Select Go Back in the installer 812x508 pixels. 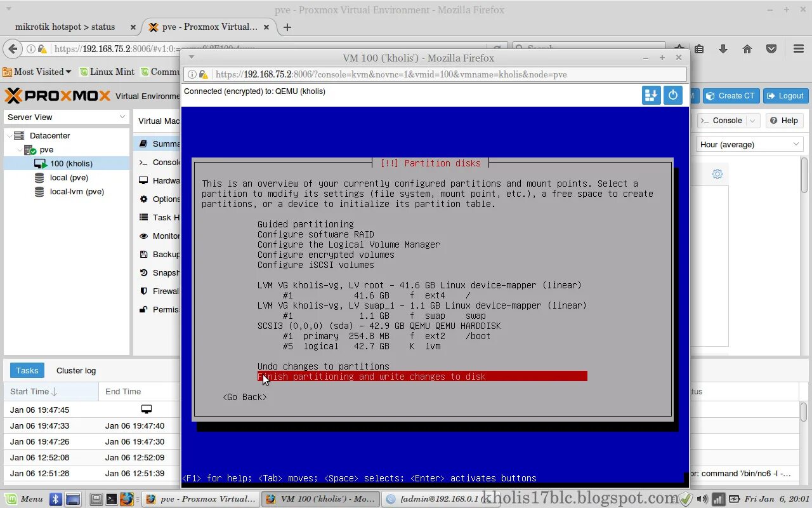tap(245, 397)
